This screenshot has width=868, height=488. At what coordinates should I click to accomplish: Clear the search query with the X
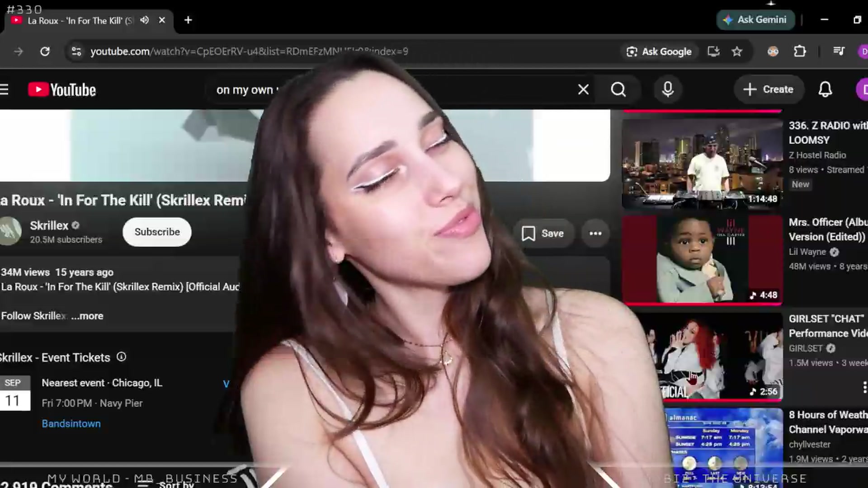(583, 89)
